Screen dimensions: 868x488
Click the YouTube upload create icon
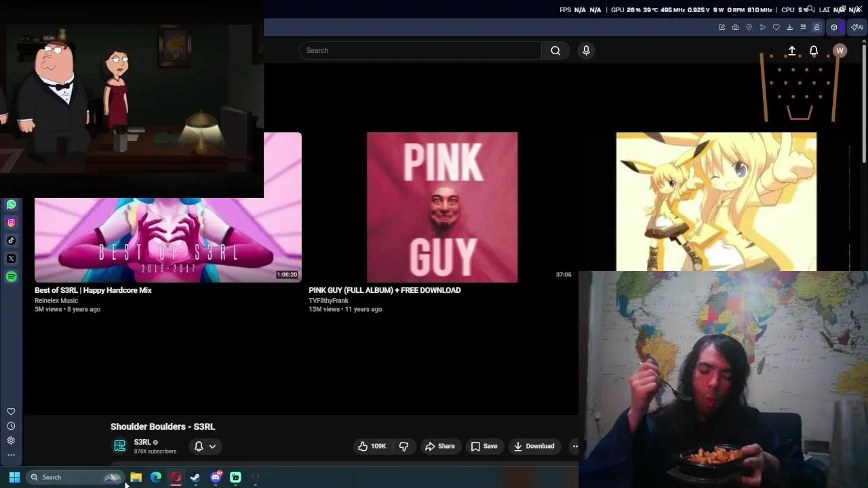791,51
